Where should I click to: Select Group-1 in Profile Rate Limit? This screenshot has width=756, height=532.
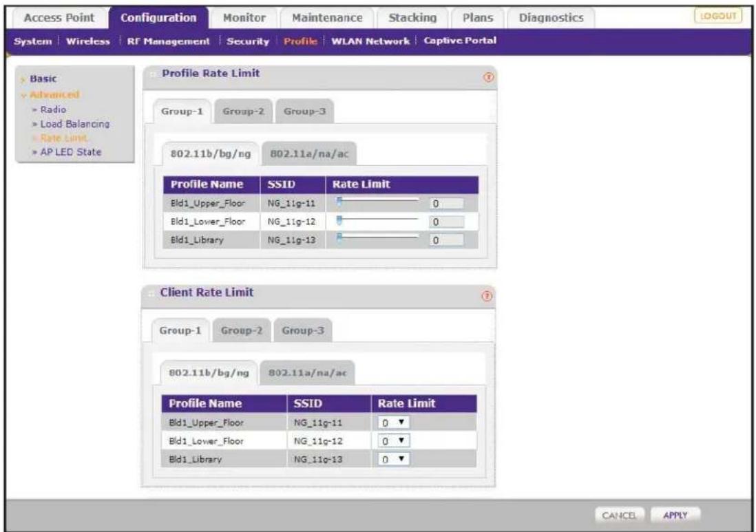click(x=182, y=111)
